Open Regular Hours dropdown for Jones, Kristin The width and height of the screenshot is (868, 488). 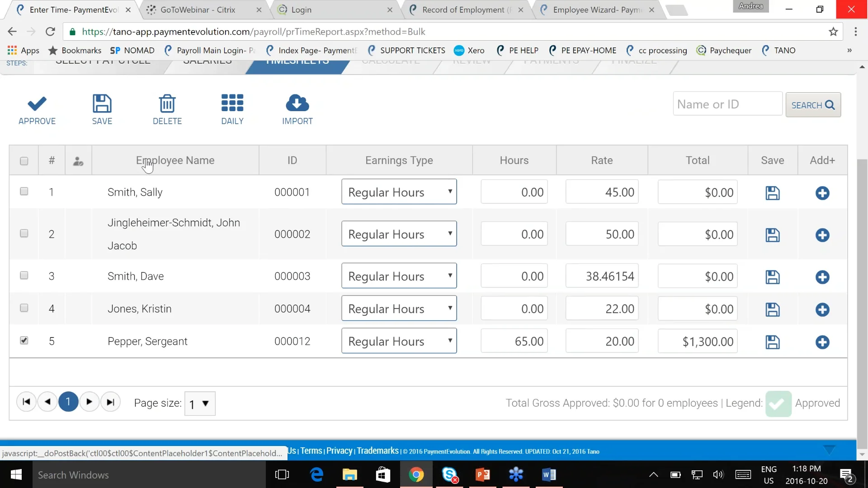[399, 308]
